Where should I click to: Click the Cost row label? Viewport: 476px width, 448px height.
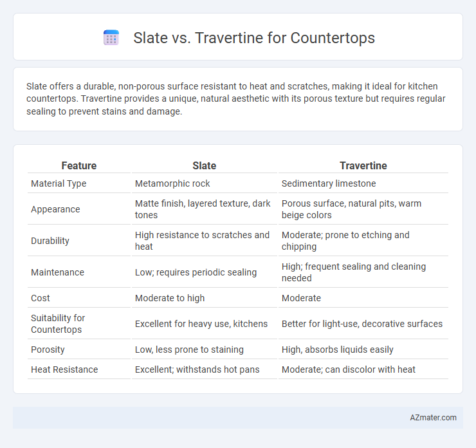pyautogui.click(x=41, y=298)
